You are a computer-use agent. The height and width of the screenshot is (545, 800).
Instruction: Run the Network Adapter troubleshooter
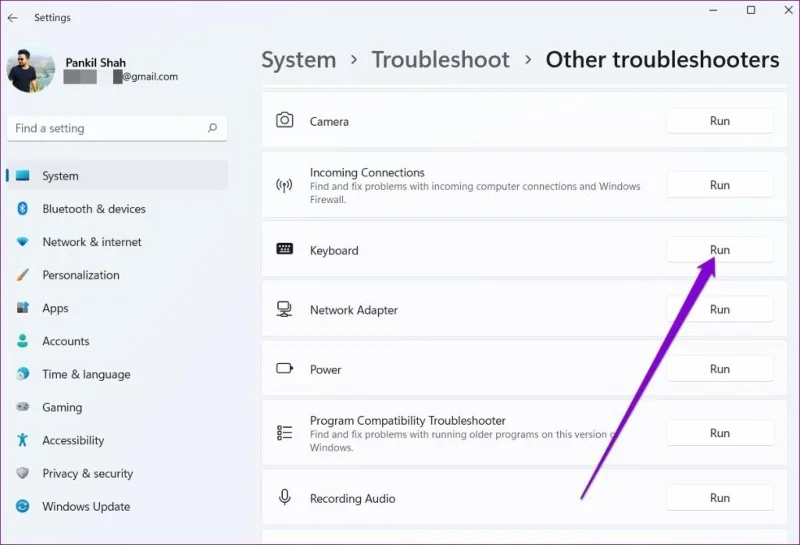coord(719,309)
